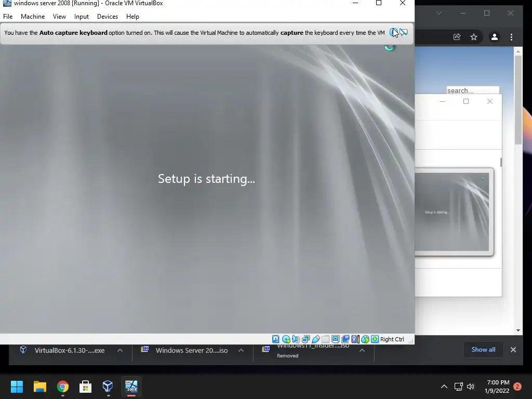The height and width of the screenshot is (399, 532).
Task: Click the Windows Server 2008 VM taskbar icon
Action: pyautogui.click(x=131, y=387)
